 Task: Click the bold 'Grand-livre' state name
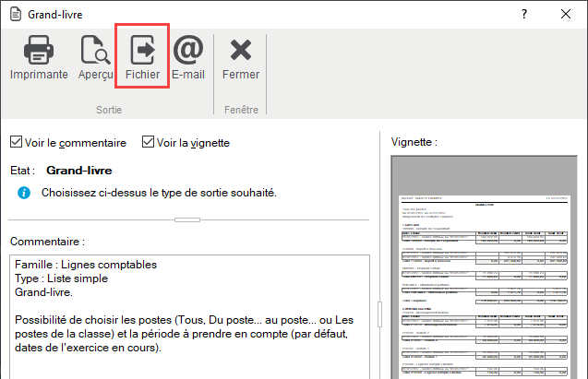79,171
